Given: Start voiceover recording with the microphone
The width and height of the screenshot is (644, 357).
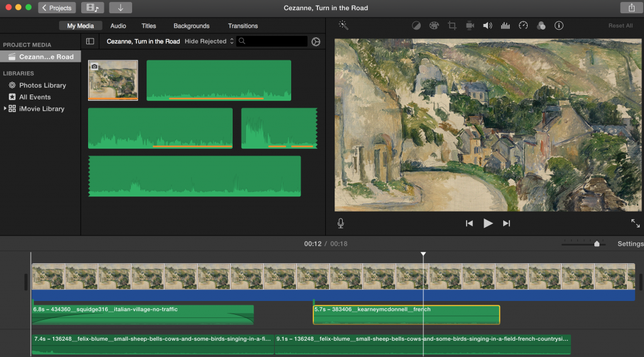Looking at the screenshot, I should [x=340, y=224].
